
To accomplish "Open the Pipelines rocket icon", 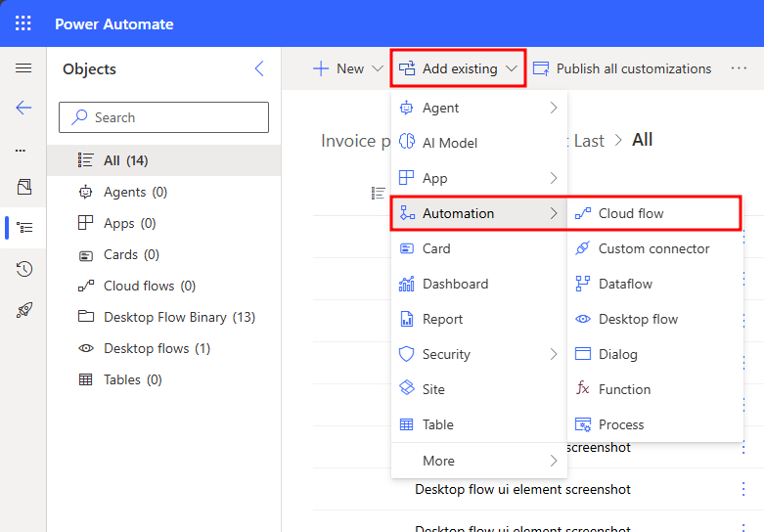I will point(23,310).
